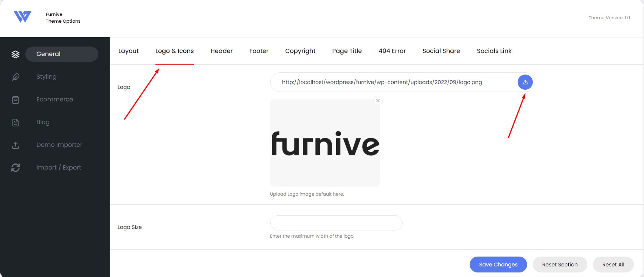Select the Footer tab
Viewport: 644px width, 277px height.
(x=259, y=51)
